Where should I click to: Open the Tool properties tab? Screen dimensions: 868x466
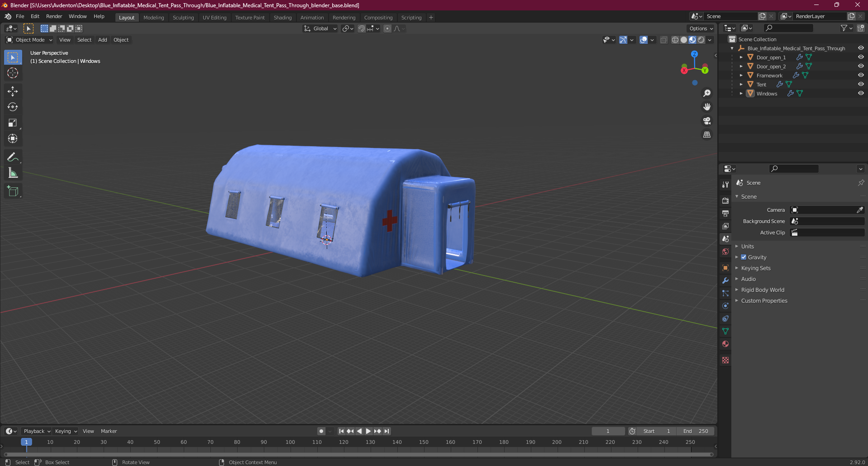pyautogui.click(x=725, y=185)
